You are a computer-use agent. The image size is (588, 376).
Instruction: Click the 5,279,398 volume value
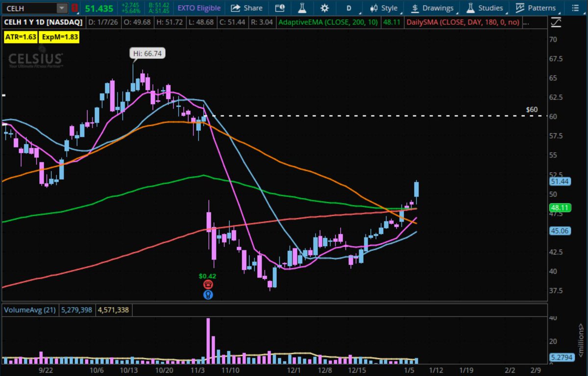coord(77,309)
